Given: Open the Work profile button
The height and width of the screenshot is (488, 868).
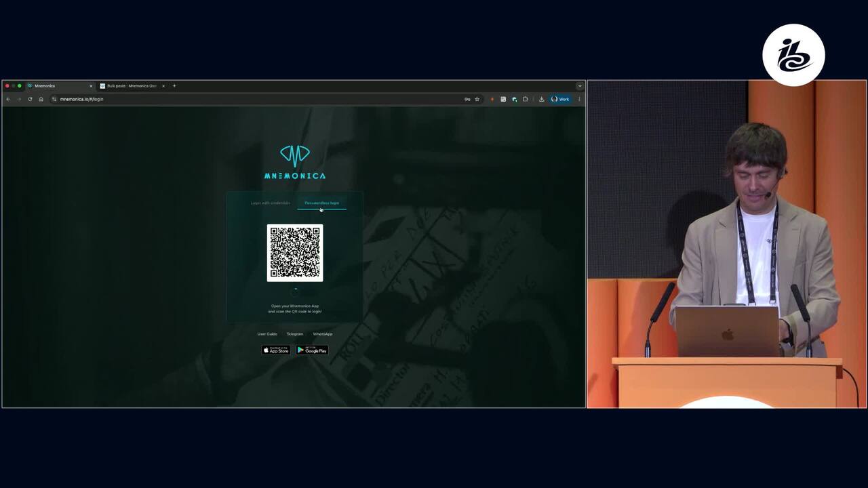Looking at the screenshot, I should [x=560, y=99].
